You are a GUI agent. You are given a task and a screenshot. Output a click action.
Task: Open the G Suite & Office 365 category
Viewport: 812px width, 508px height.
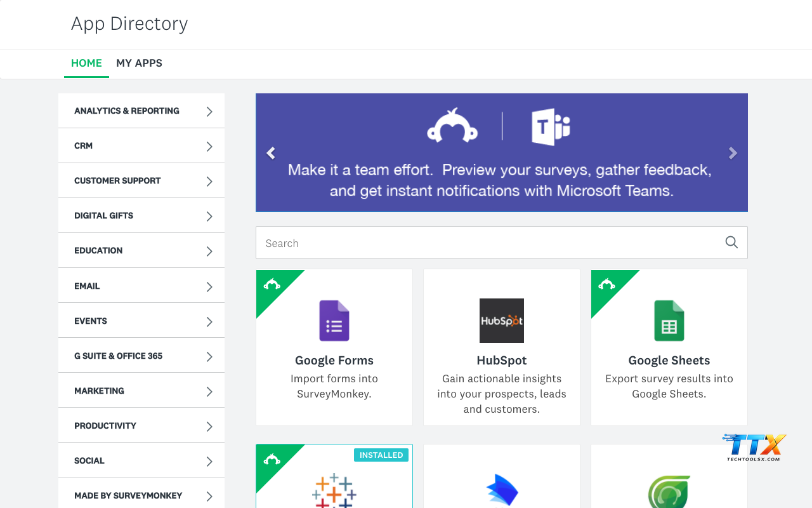point(141,356)
